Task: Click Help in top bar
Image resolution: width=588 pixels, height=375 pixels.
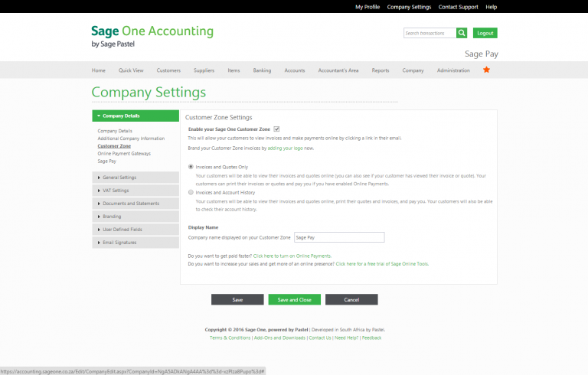Action: pos(492,7)
